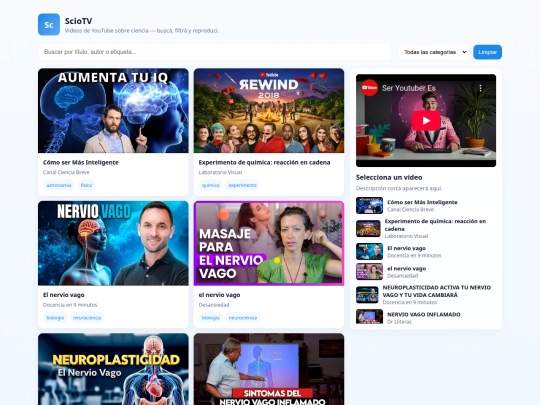
Task: Select the astronomía tag
Action: pyautogui.click(x=59, y=185)
